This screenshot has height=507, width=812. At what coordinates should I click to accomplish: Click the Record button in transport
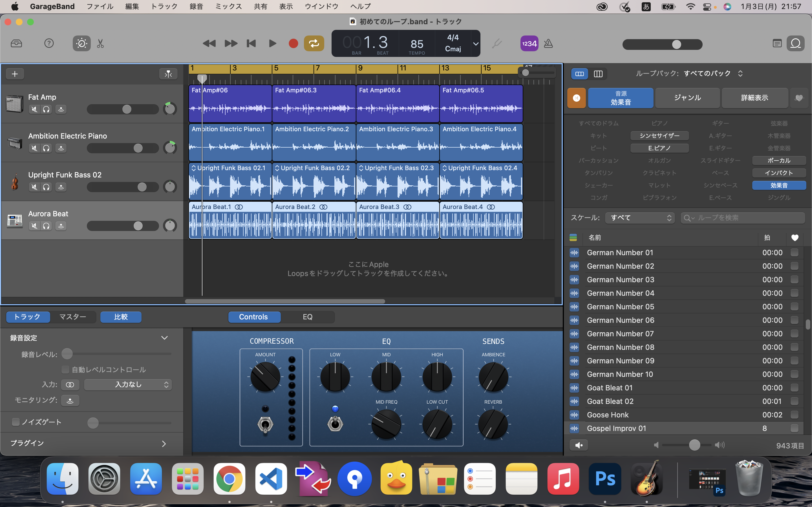click(x=293, y=44)
